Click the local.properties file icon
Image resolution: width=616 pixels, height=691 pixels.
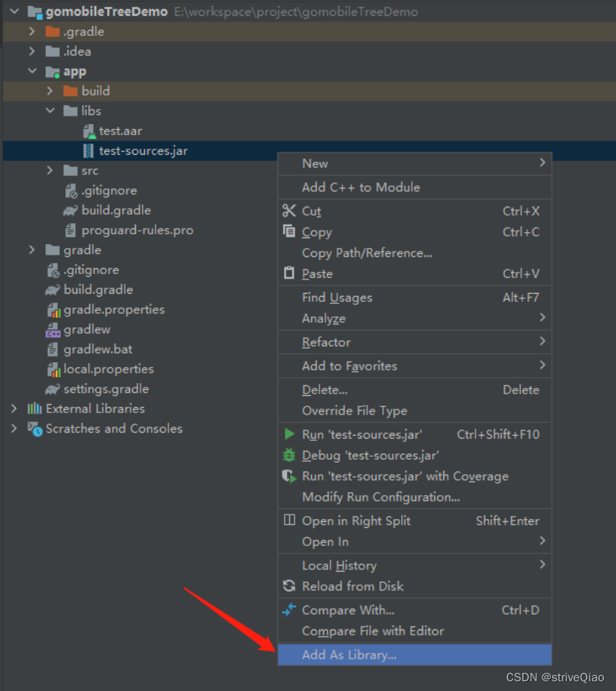pos(53,370)
